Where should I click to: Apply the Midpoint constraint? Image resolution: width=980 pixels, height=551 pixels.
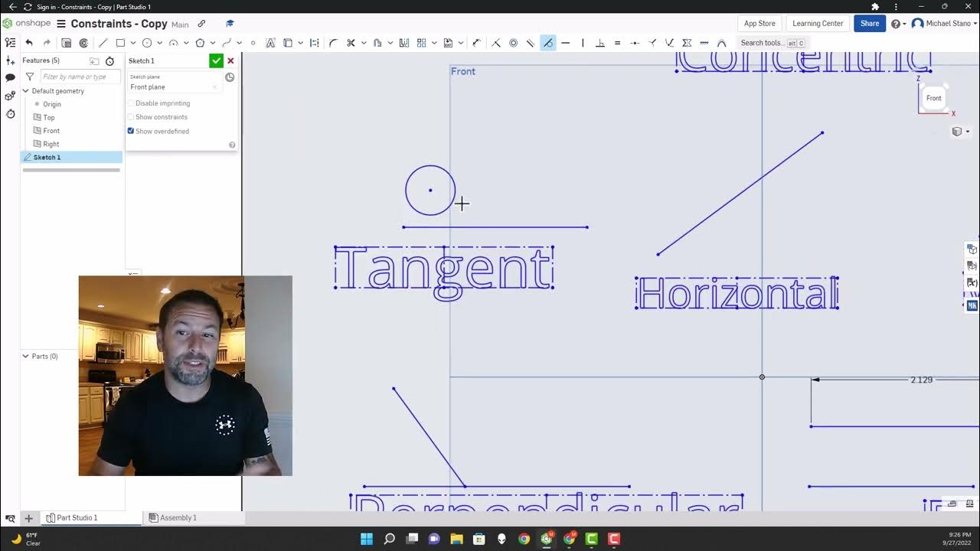(x=635, y=43)
